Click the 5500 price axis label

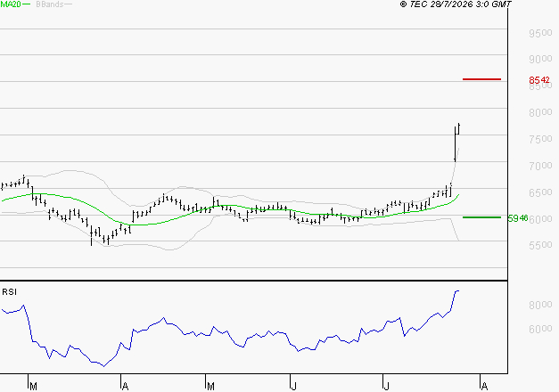pyautogui.click(x=540, y=245)
